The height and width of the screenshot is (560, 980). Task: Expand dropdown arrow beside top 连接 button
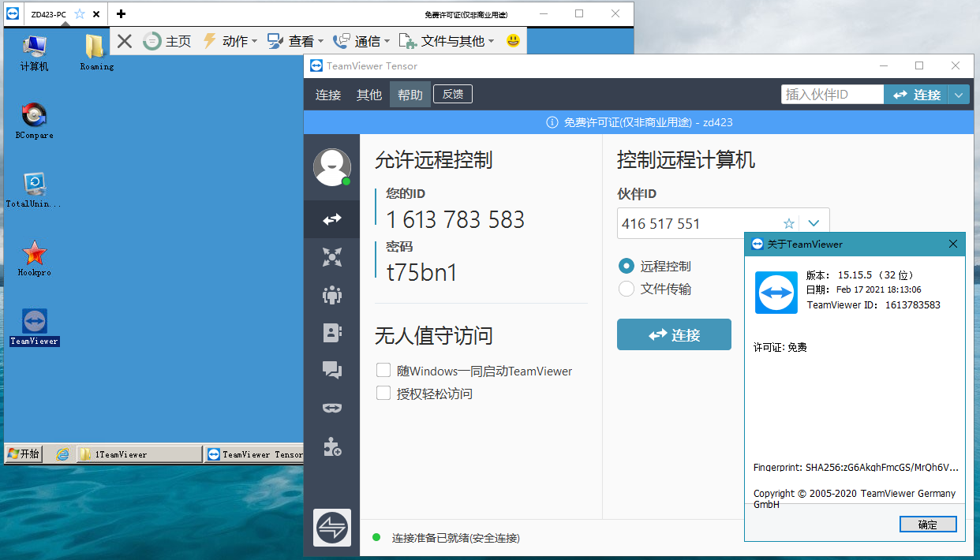[x=958, y=95]
